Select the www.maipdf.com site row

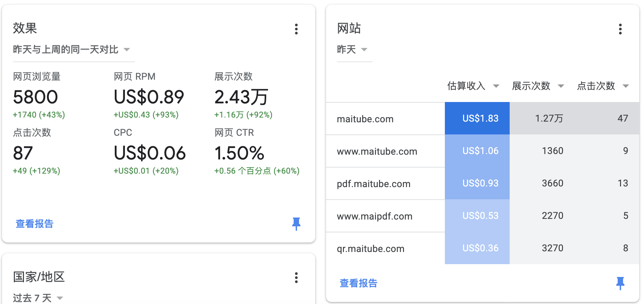483,216
